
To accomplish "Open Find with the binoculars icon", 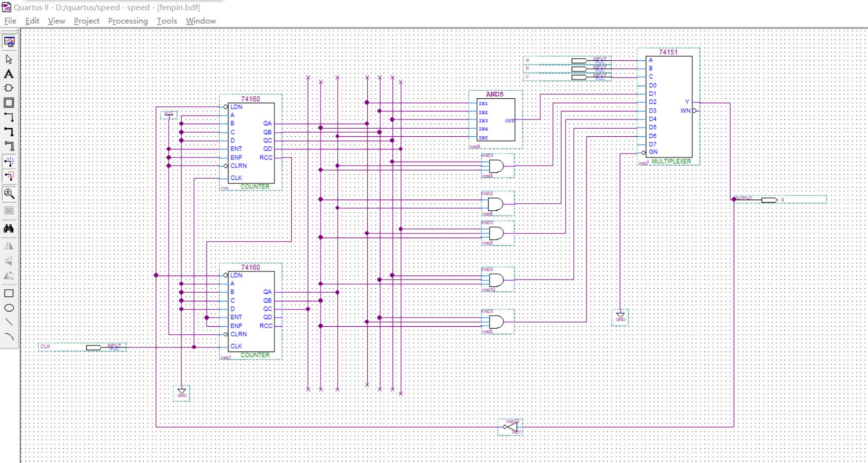I will tap(9, 229).
